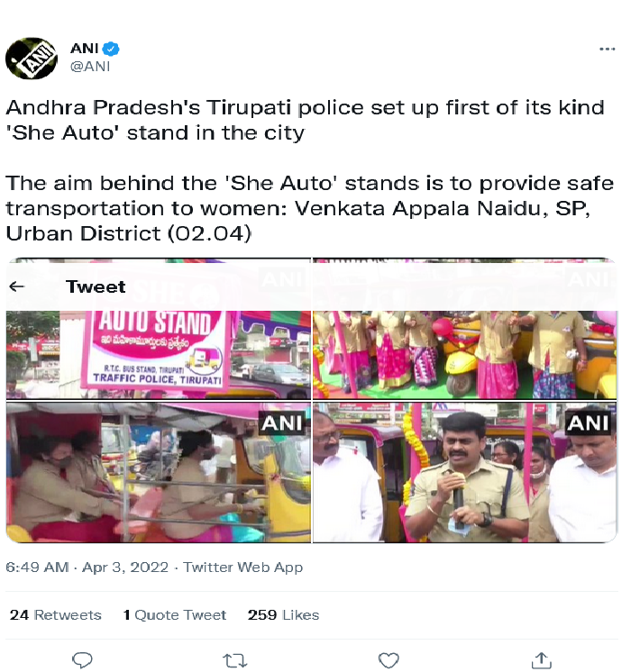Image resolution: width=640 pixels, height=672 pixels.
Task: Click the Tweet header title
Action: [96, 286]
